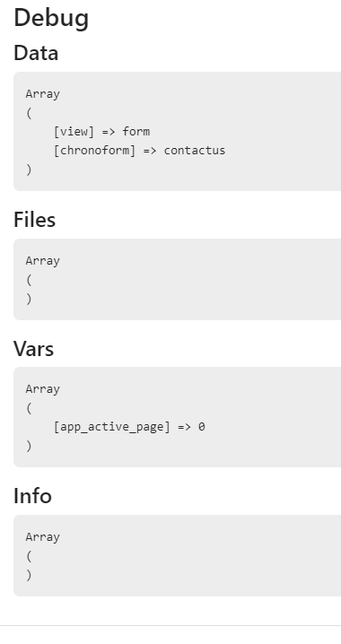Click the [chronoform] => contactus line

point(139,151)
